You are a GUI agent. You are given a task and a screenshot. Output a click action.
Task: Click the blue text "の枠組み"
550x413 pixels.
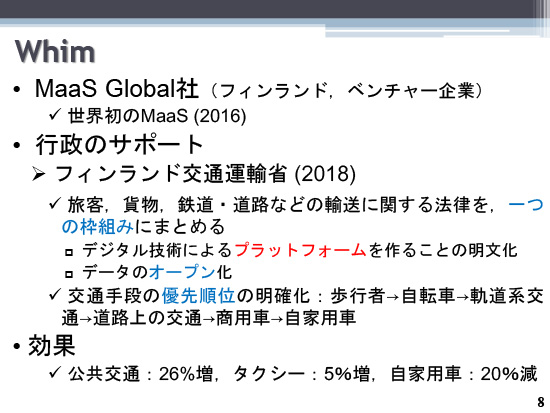(98, 226)
